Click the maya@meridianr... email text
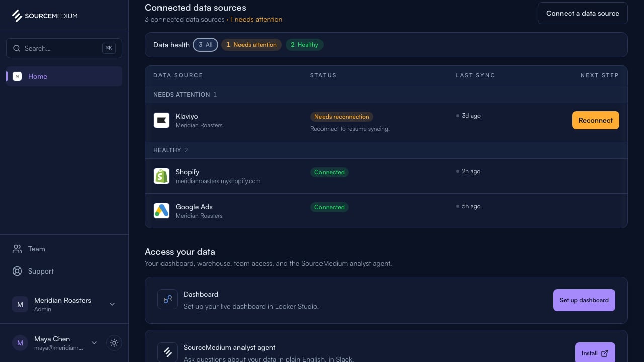Image resolution: width=644 pixels, height=362 pixels. [x=58, y=348]
